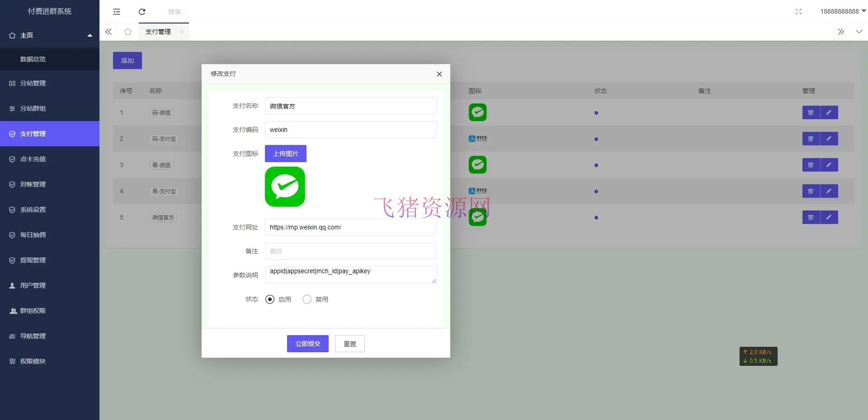This screenshot has width=868, height=420.
Task: Open the tab list down chevron
Action: (858, 32)
